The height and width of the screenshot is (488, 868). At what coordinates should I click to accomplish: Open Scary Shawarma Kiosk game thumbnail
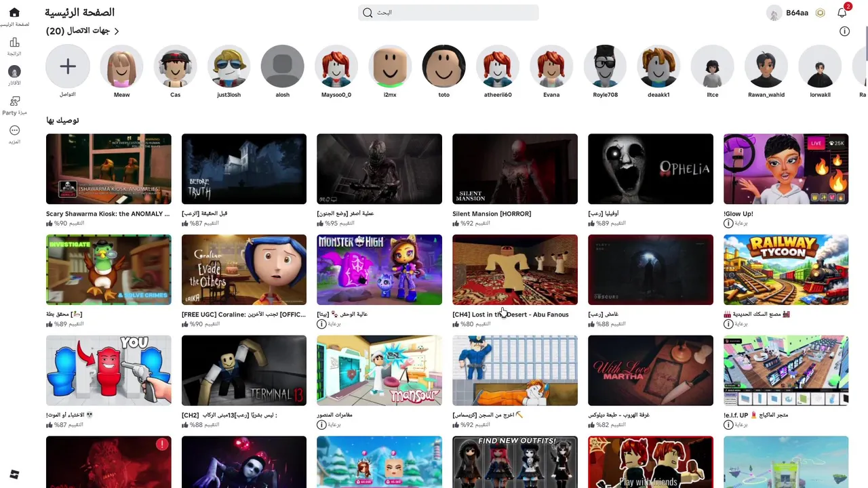point(108,169)
